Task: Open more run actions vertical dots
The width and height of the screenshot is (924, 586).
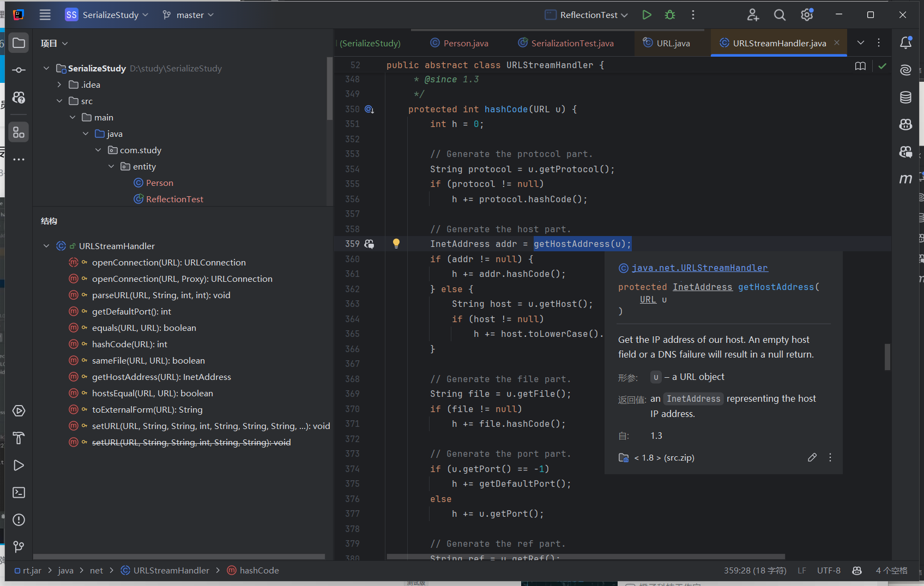Action: tap(693, 15)
